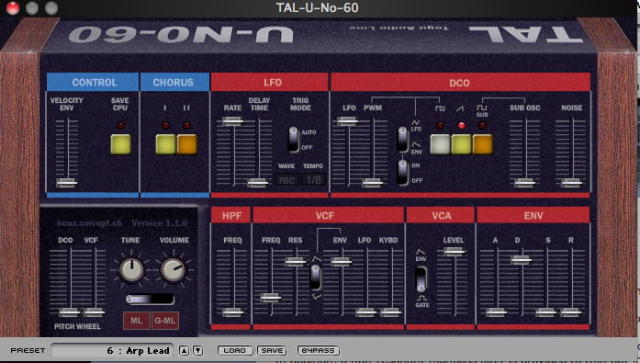Select previous preset with up arrow
The image size is (640, 363).
(184, 350)
